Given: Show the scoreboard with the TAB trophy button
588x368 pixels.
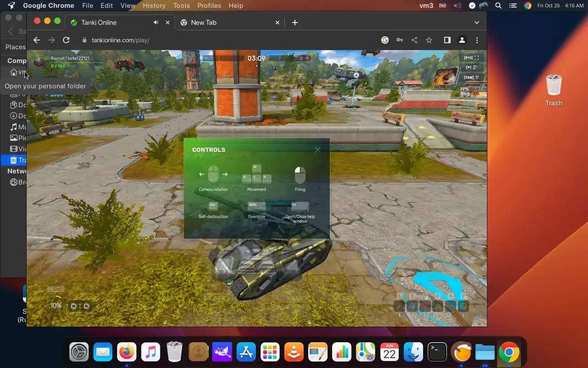Looking at the screenshot, I should point(471,77).
